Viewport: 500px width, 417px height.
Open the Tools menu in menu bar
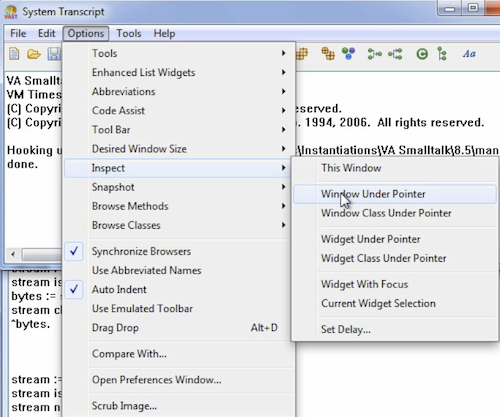tap(129, 33)
